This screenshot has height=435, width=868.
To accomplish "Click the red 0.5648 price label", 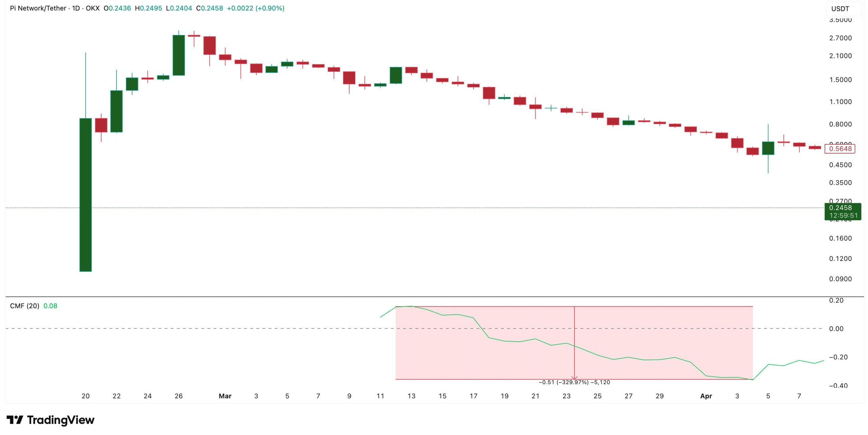I will pos(840,149).
